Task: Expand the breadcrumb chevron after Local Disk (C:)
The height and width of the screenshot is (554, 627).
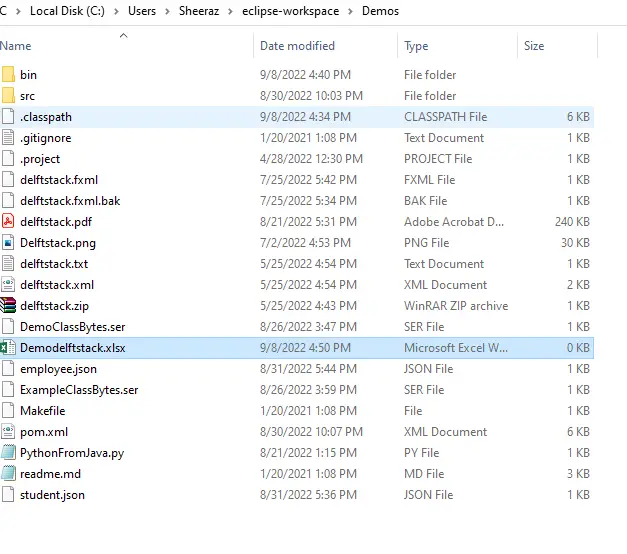Action: pyautogui.click(x=116, y=11)
